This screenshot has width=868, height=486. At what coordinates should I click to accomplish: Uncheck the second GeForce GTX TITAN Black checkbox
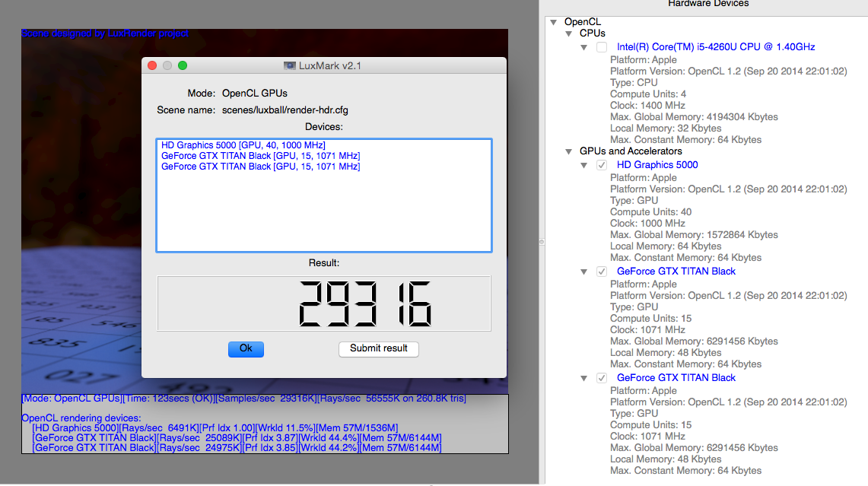pos(602,378)
